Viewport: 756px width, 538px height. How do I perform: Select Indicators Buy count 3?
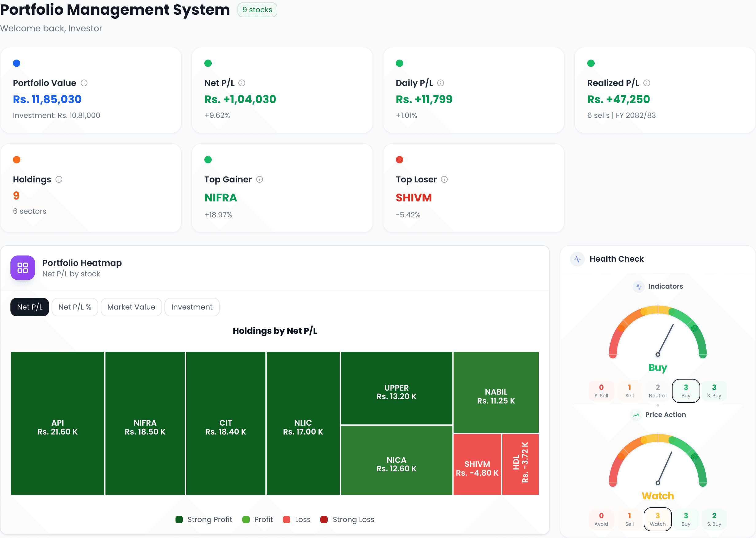coord(686,391)
